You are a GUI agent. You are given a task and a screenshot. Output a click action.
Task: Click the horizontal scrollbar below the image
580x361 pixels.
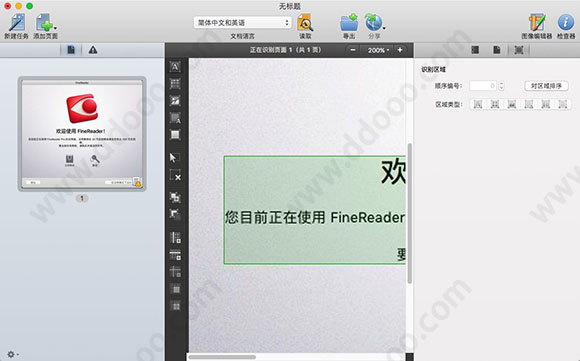pyautogui.click(x=222, y=357)
